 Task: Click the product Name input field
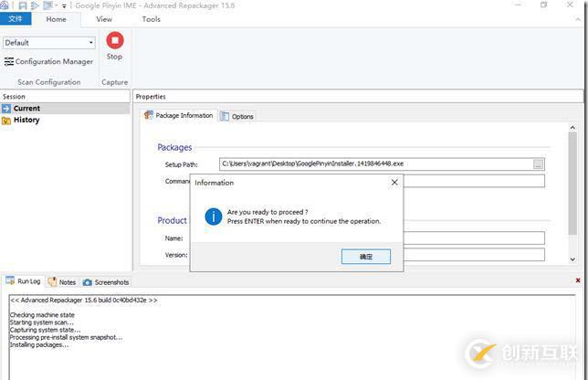[474, 237]
